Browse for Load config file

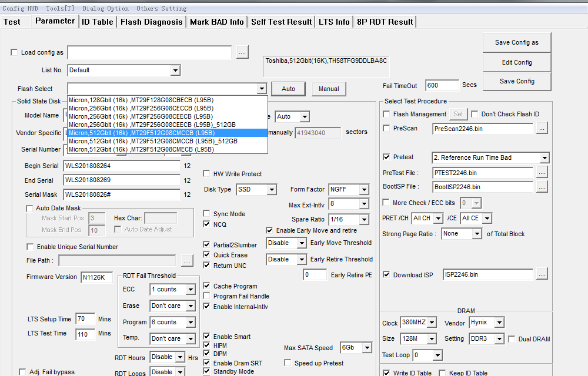click(x=242, y=52)
